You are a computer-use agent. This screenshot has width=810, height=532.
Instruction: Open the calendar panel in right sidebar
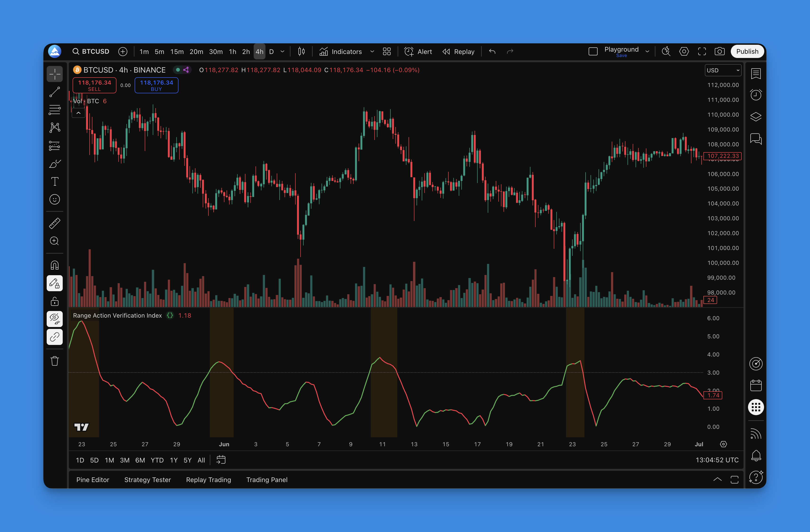coord(756,385)
